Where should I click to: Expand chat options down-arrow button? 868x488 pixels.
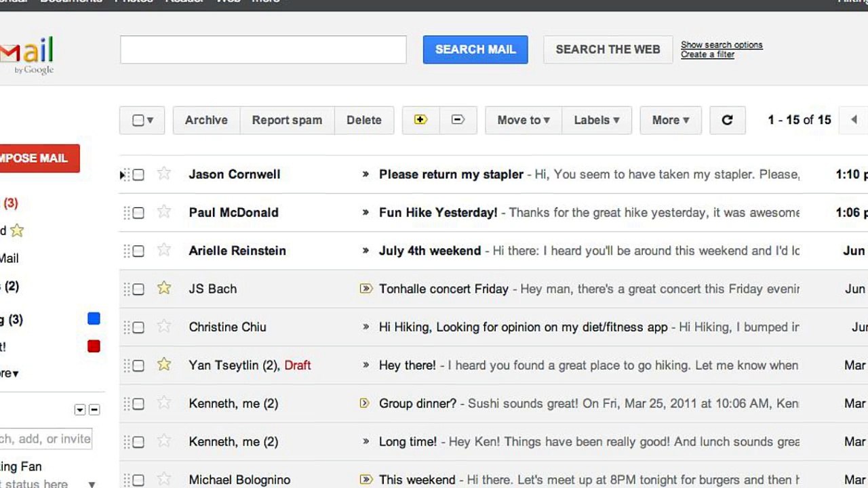tap(80, 410)
